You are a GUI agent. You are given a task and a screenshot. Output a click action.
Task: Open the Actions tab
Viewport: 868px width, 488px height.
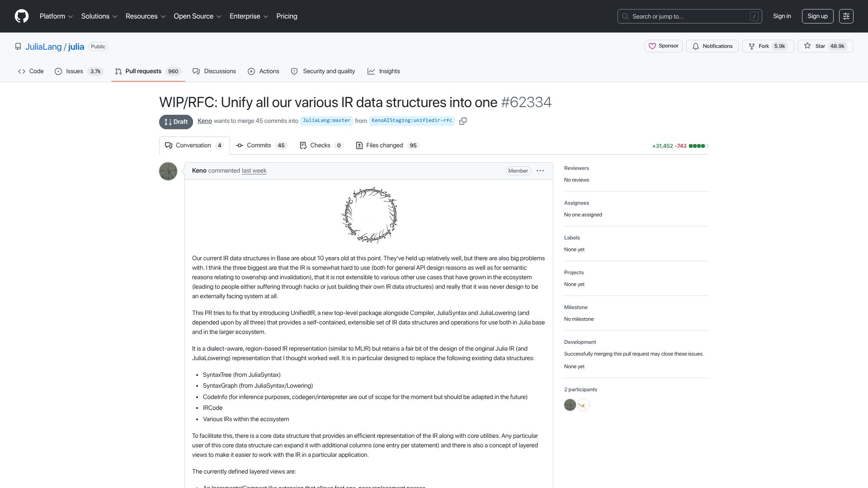264,71
